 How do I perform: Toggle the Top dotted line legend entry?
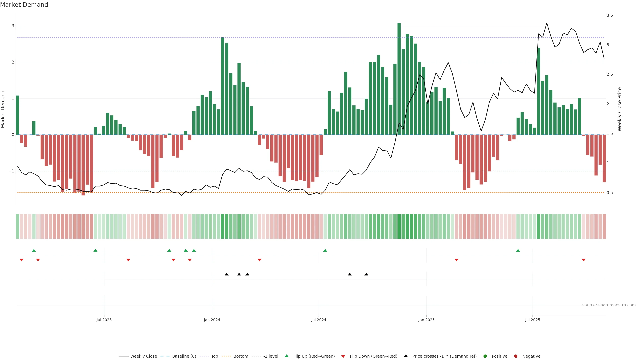(x=214, y=356)
